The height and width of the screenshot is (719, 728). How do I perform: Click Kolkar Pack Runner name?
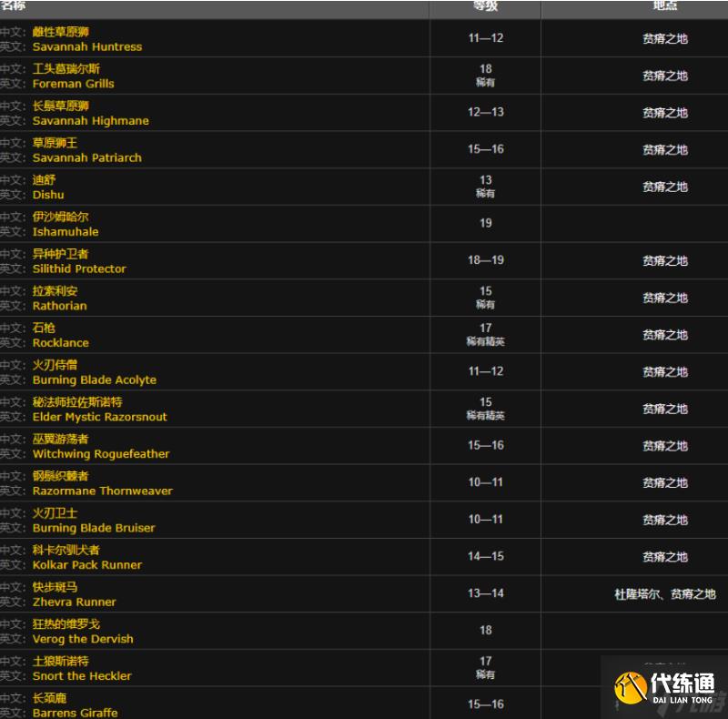(x=87, y=565)
